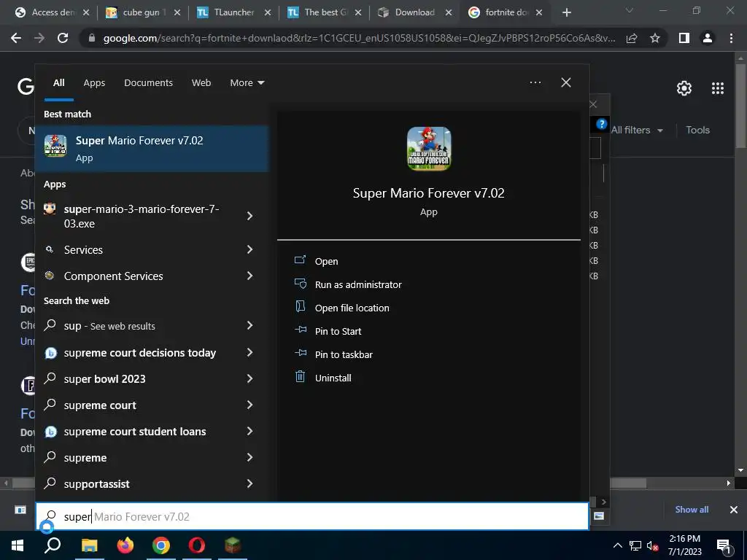Expand the More filter dropdown
747x560 pixels.
click(x=247, y=83)
